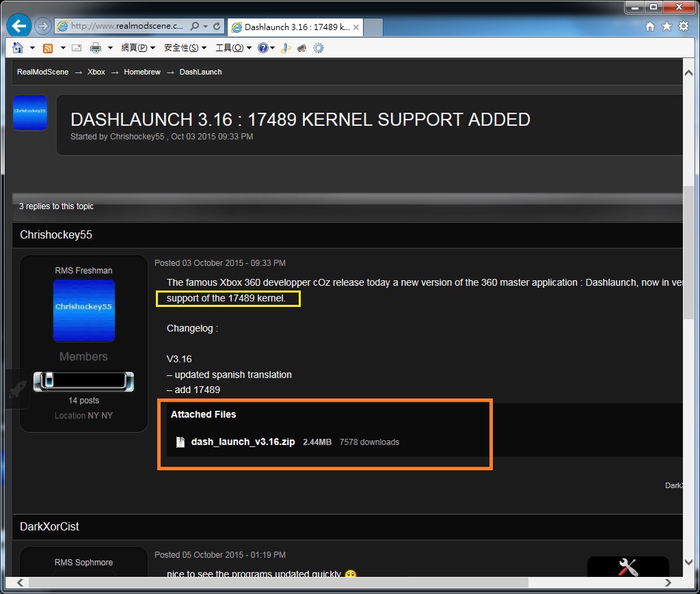Click the member reputation progress bar
The height and width of the screenshot is (594, 700).
pos(83,381)
